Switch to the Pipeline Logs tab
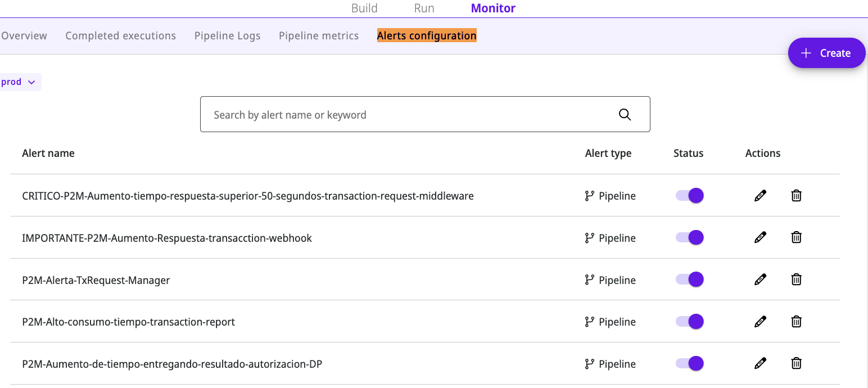The height and width of the screenshot is (388, 868). 227,36
